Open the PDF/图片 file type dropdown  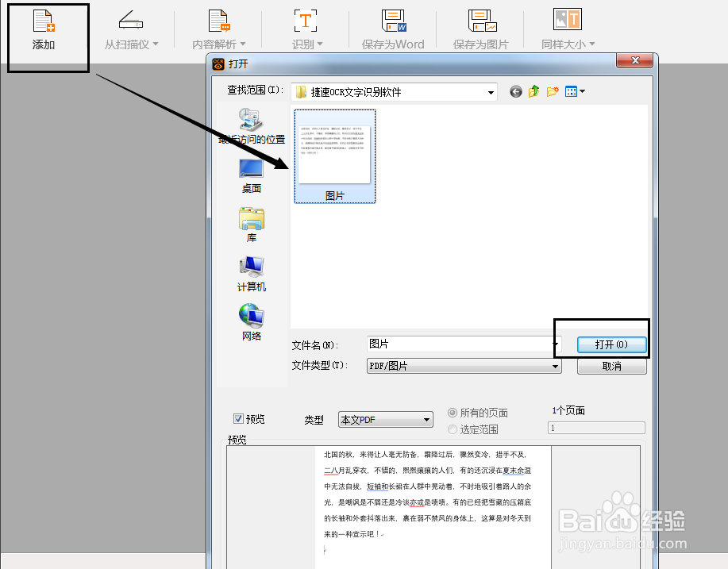coord(555,365)
